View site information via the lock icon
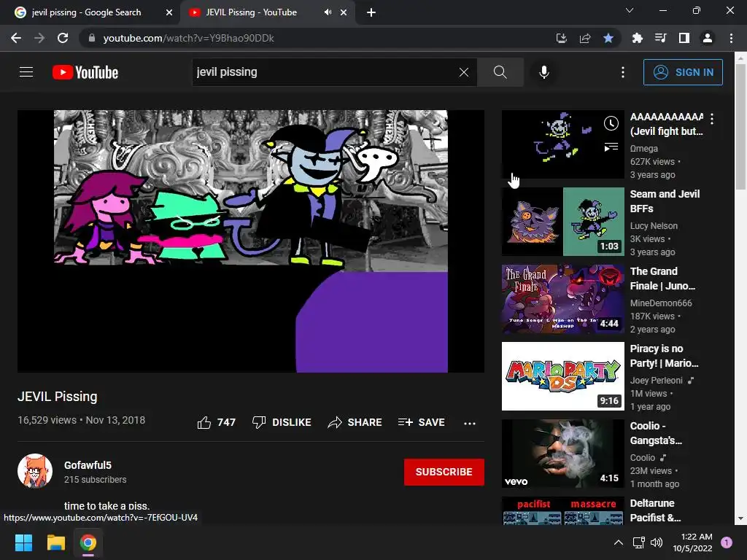747x560 pixels. point(92,38)
